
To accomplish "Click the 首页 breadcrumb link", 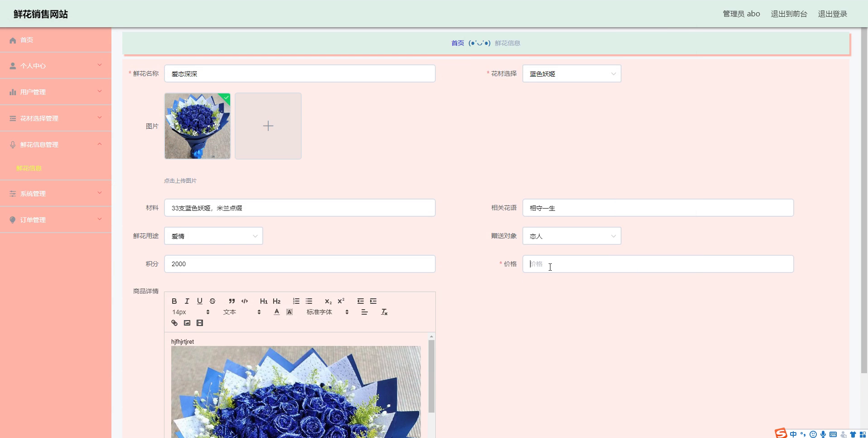I will click(458, 43).
